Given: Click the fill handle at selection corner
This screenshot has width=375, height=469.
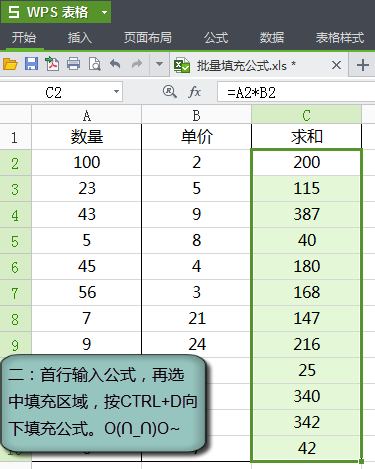Looking at the screenshot, I should 361,461.
